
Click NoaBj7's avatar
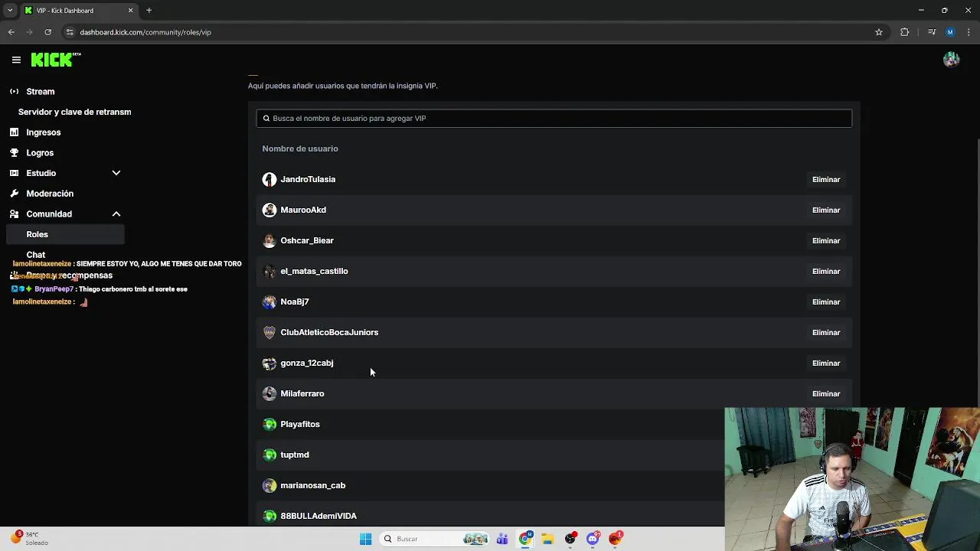(x=269, y=302)
